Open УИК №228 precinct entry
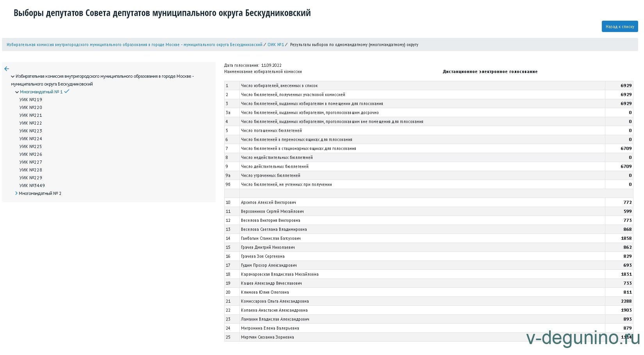644x355 pixels. click(31, 170)
